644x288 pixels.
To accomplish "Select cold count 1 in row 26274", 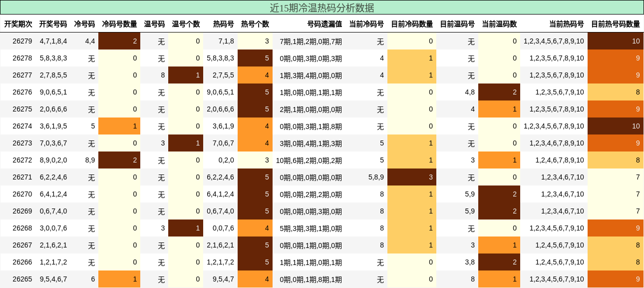I will [x=119, y=126].
